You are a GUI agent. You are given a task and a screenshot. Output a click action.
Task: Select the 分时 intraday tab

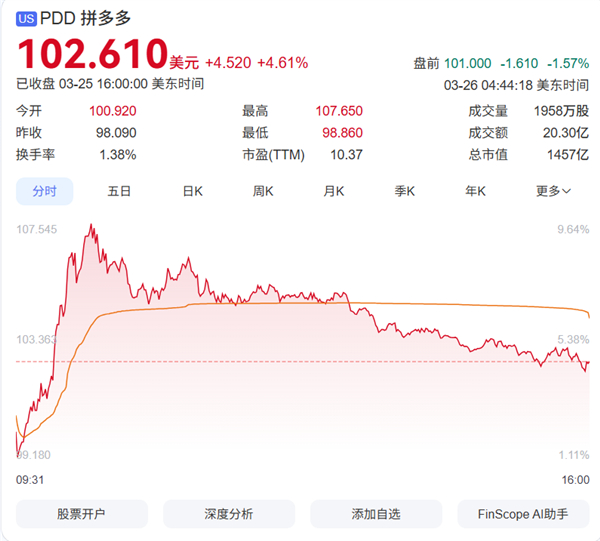[44, 191]
